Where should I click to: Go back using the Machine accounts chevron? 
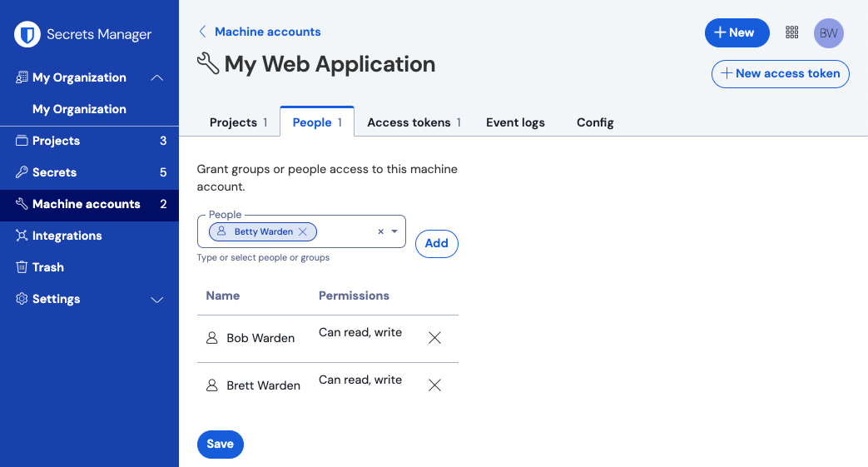tap(202, 32)
